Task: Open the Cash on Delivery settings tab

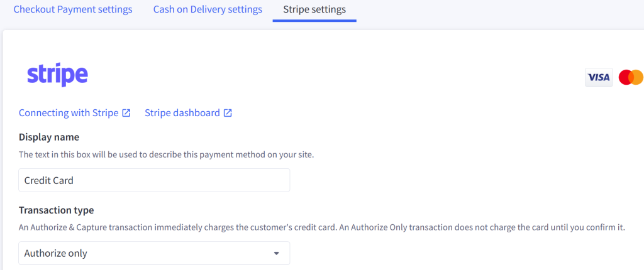Action: [x=208, y=9]
